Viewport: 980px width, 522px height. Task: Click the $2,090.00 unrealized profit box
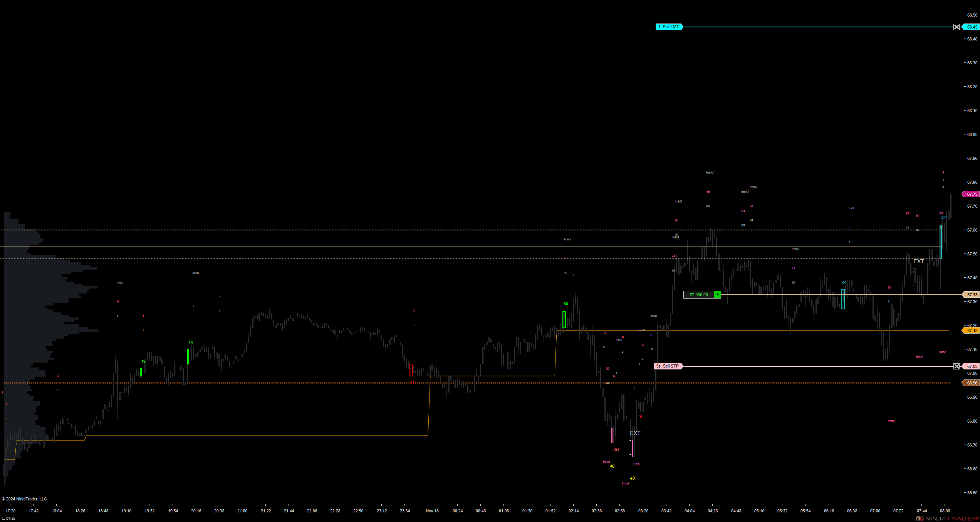tap(698, 295)
